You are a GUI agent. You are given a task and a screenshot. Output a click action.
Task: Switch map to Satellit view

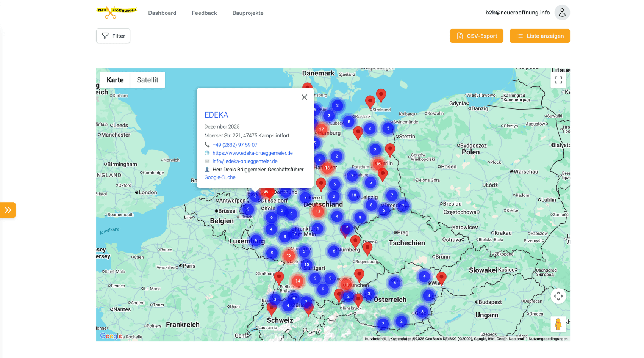[147, 80]
